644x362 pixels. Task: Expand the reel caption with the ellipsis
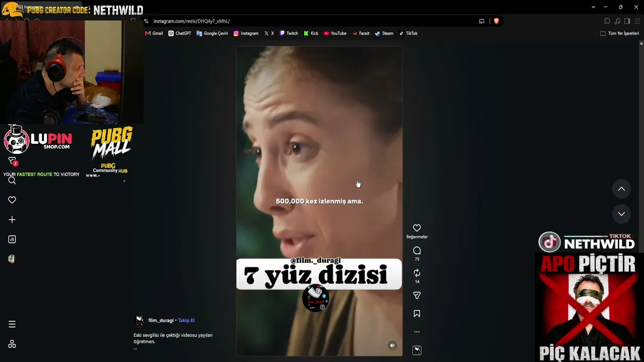[x=135, y=348]
